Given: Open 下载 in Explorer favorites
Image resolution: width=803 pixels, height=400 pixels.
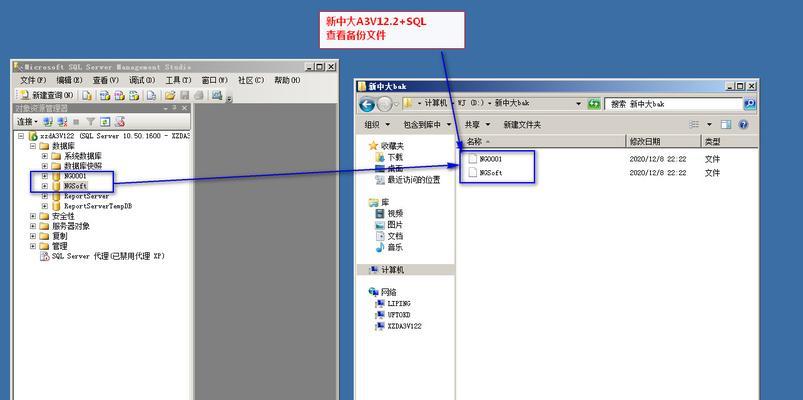Looking at the screenshot, I should click(x=394, y=157).
